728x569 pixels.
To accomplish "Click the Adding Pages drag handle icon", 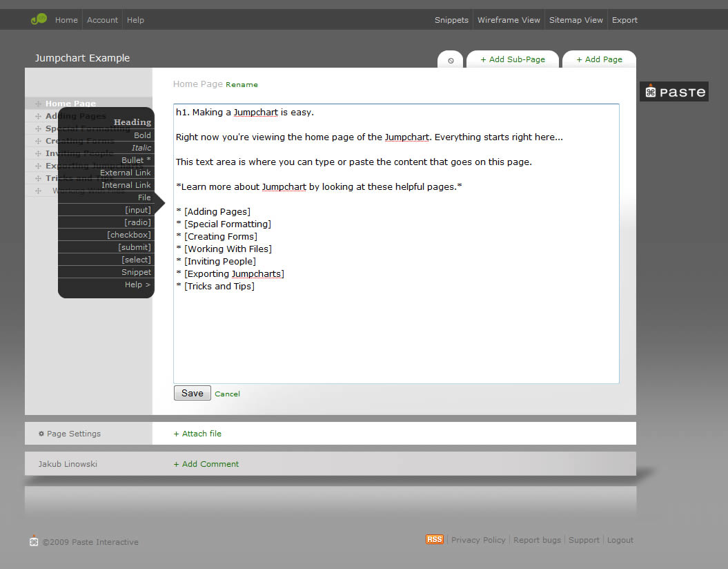I will click(x=39, y=116).
